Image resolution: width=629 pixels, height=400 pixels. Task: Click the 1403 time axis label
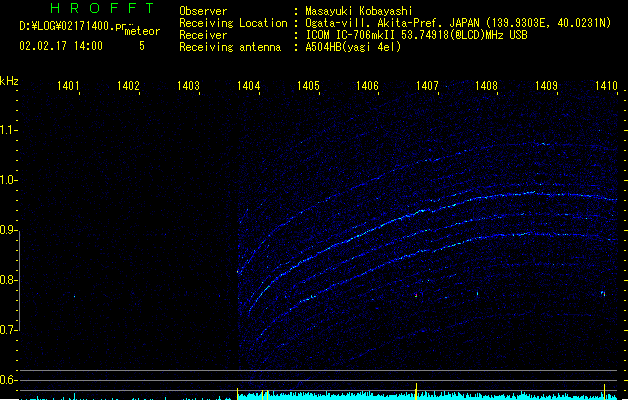click(x=188, y=86)
